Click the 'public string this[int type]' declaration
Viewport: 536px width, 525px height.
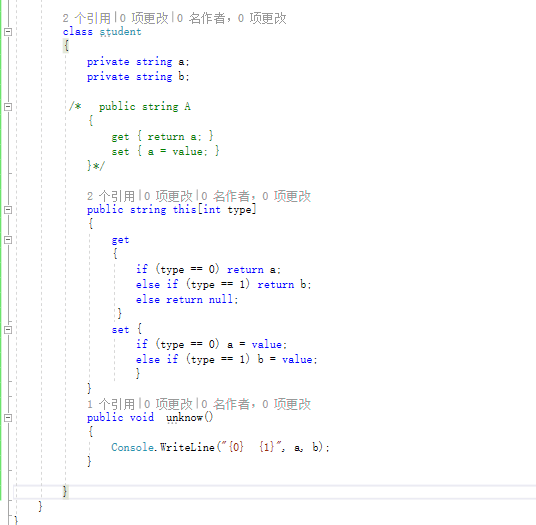click(171, 210)
